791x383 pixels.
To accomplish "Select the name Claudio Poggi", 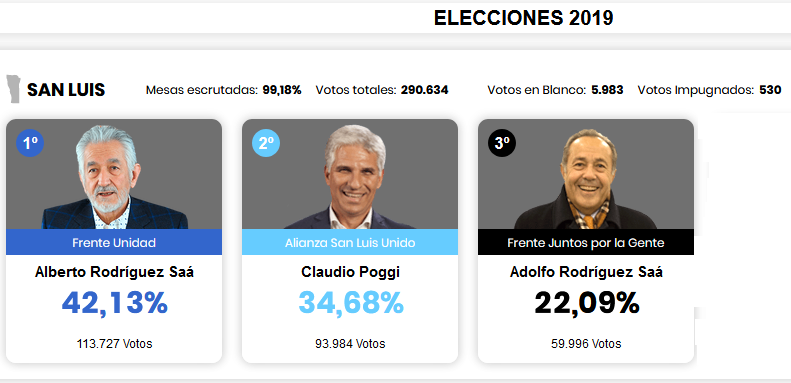I will click(x=351, y=272).
